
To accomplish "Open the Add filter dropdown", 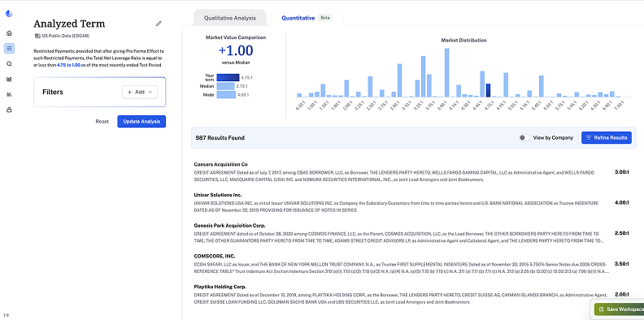I will click(x=140, y=92).
